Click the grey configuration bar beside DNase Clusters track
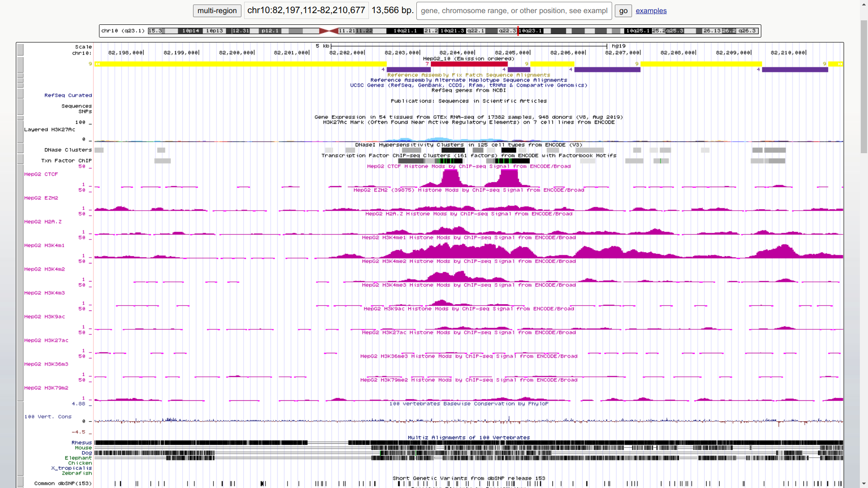Viewport: 868px width, 488px height. pyautogui.click(x=20, y=148)
